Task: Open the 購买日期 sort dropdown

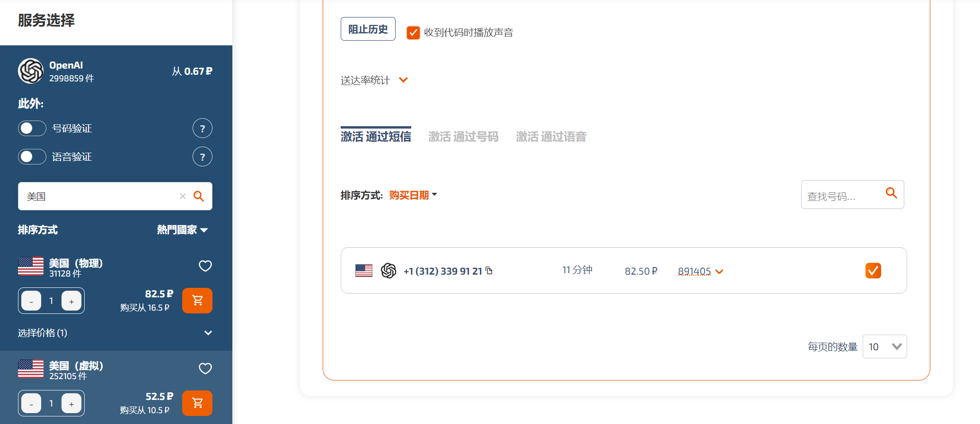Action: [x=413, y=195]
